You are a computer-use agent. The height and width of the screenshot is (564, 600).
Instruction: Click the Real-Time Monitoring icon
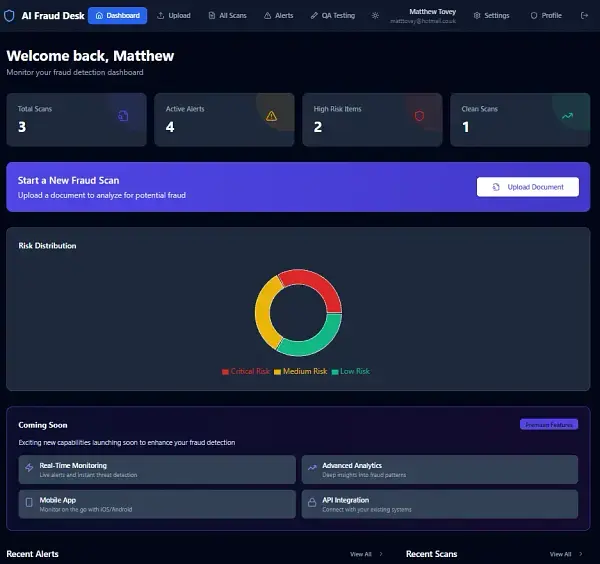tap(30, 466)
